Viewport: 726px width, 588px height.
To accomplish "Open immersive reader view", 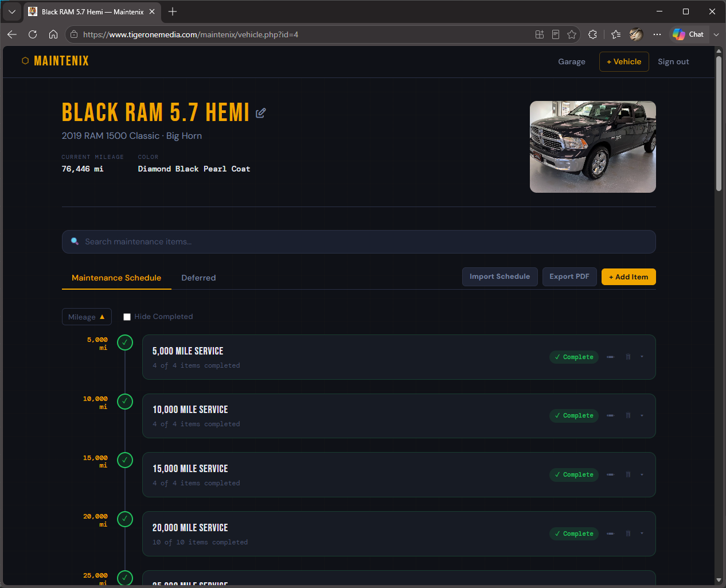I will pyautogui.click(x=556, y=34).
